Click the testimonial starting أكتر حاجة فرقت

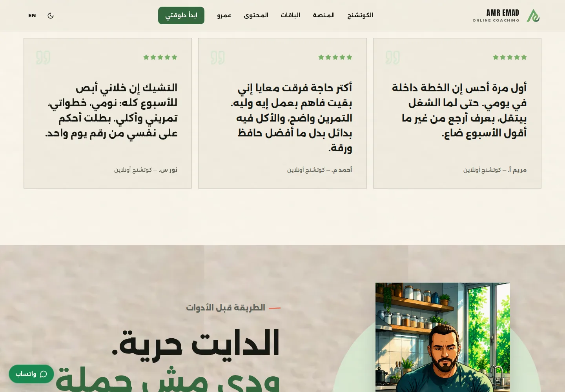click(292, 118)
